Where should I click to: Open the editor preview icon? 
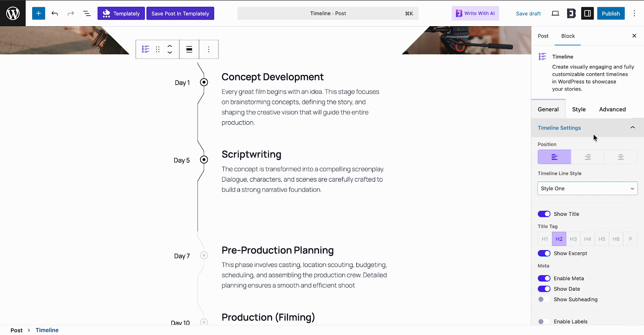click(x=555, y=13)
